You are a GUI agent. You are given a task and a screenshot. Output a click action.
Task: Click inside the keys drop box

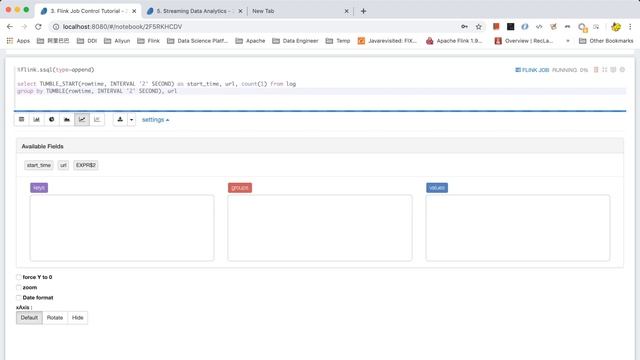coord(122,228)
